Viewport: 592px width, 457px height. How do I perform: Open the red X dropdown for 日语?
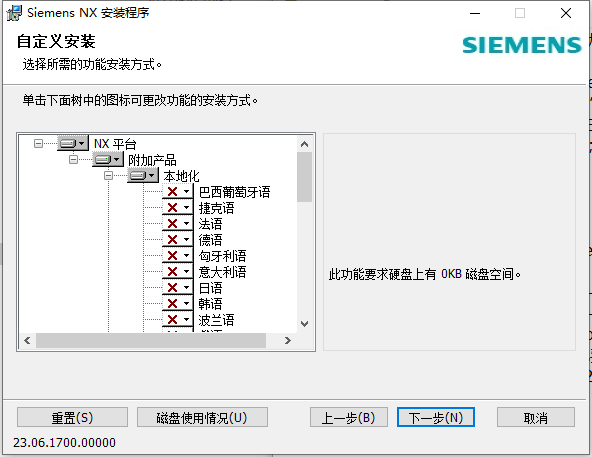(178, 288)
